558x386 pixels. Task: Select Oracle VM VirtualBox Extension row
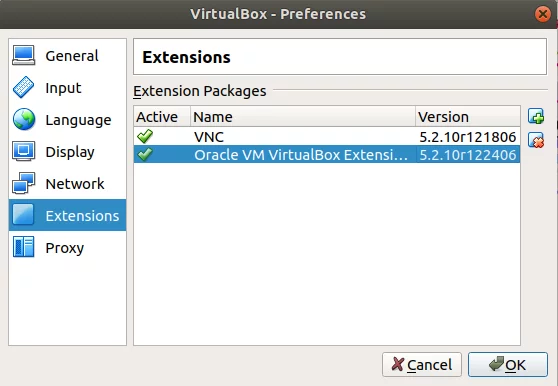[327, 154]
